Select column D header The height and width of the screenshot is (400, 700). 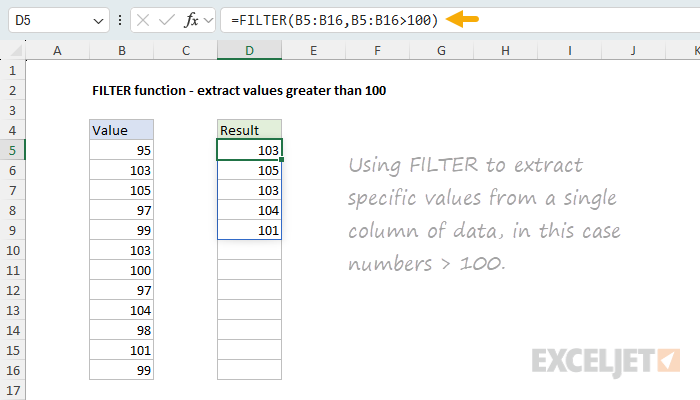click(x=250, y=50)
